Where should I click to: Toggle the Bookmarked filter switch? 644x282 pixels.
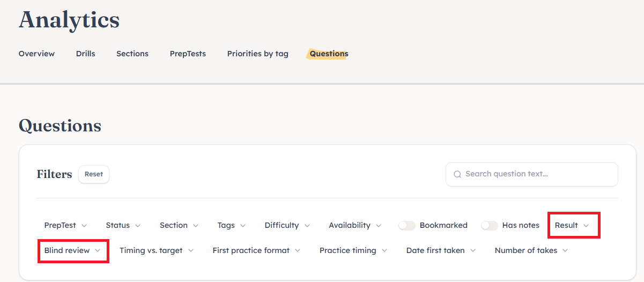(x=407, y=226)
